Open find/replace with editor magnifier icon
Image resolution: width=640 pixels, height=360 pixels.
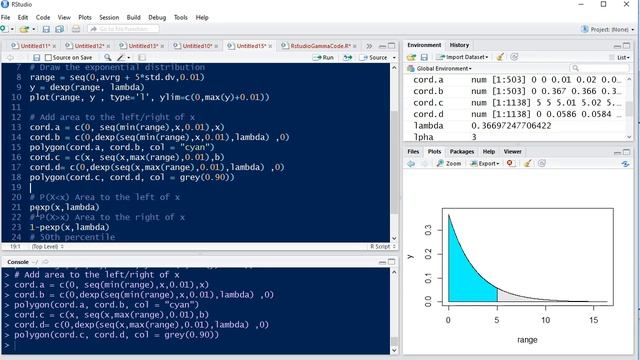(x=107, y=58)
